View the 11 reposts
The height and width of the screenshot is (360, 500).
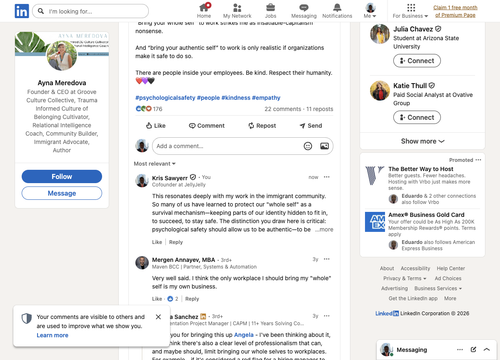click(320, 109)
